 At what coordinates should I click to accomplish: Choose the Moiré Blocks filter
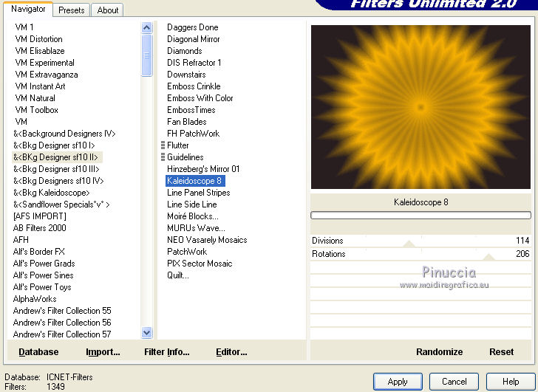(192, 216)
